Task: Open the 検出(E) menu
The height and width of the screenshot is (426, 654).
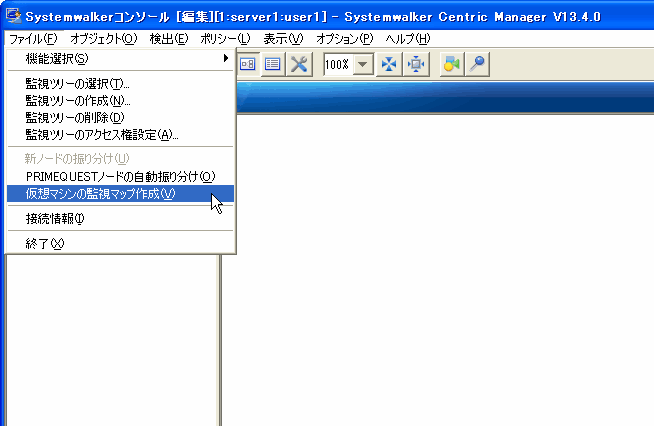Action: 169,39
